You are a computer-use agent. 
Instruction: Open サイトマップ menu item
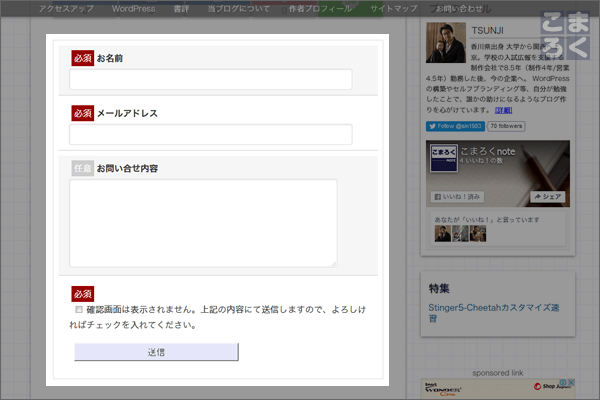(x=394, y=8)
